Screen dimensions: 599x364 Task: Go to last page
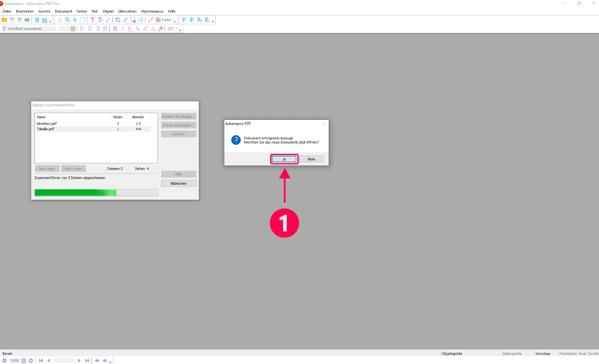[87, 361]
